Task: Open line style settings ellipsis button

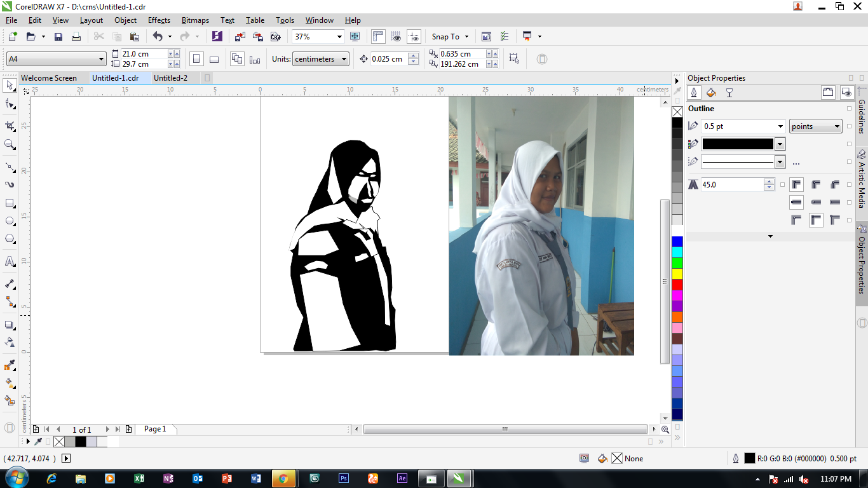Action: [796, 163]
